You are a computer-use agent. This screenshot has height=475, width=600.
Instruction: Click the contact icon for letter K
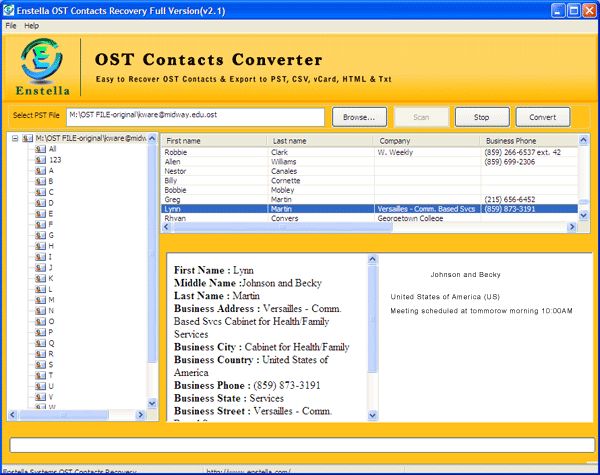coord(40,278)
